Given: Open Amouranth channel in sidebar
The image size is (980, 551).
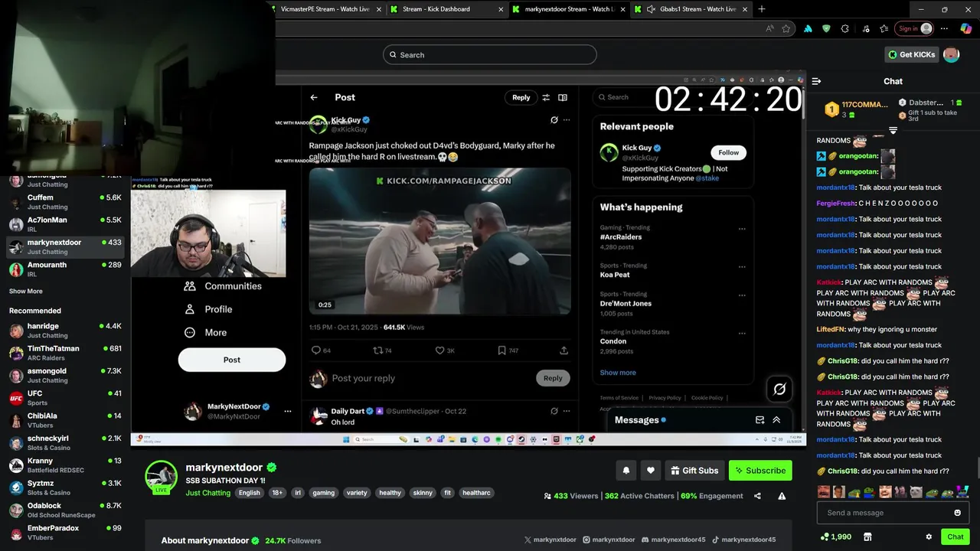Looking at the screenshot, I should pos(65,269).
